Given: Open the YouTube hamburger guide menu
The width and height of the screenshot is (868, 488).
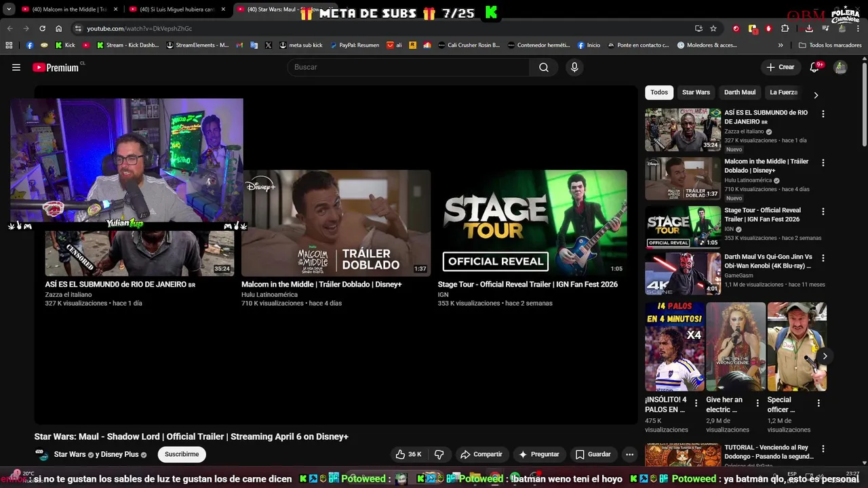Looking at the screenshot, I should 16,67.
